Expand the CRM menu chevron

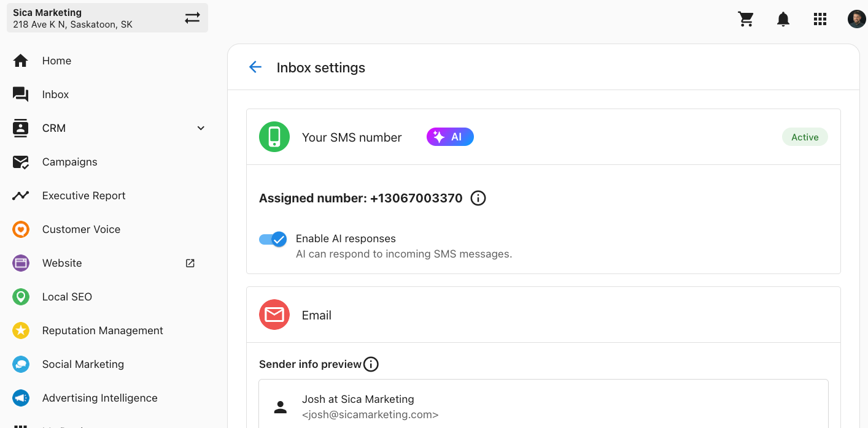pyautogui.click(x=201, y=128)
